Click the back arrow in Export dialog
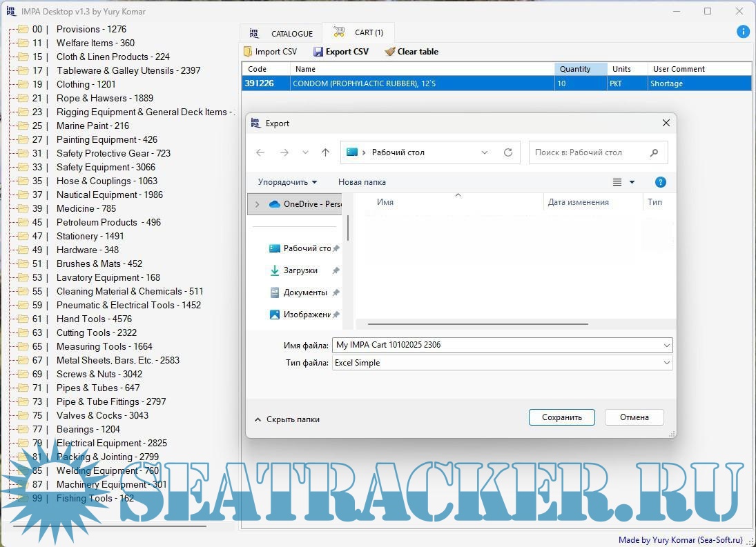 [x=260, y=152]
